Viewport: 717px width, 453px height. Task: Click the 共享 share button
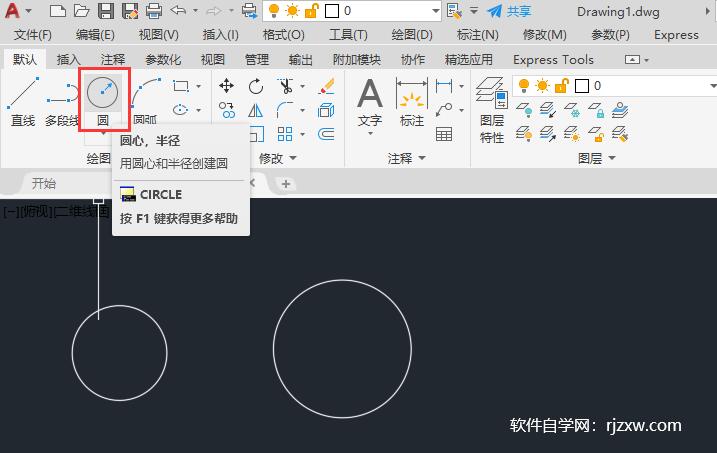[x=509, y=11]
